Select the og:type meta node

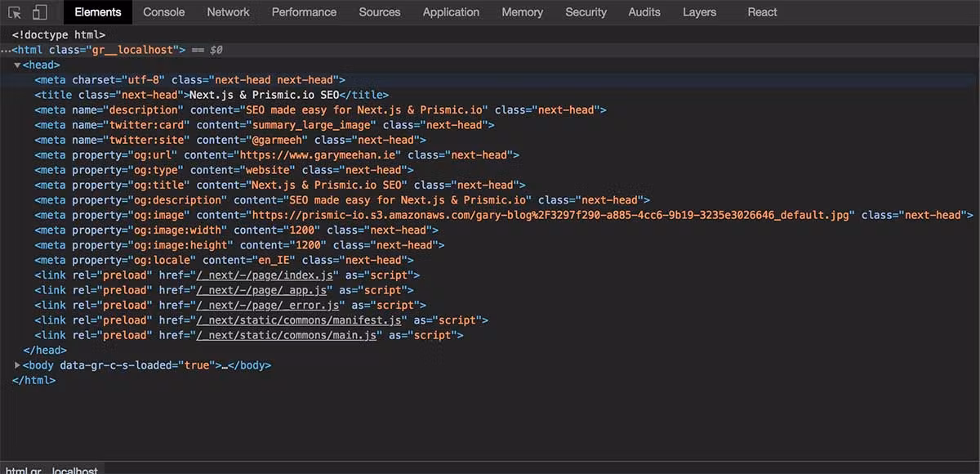click(x=224, y=170)
